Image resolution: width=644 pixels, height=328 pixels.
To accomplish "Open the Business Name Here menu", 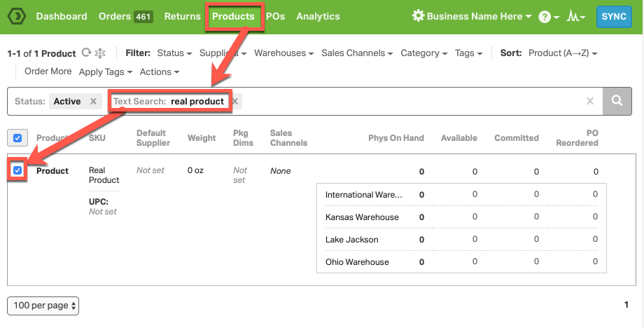I will pos(479,16).
